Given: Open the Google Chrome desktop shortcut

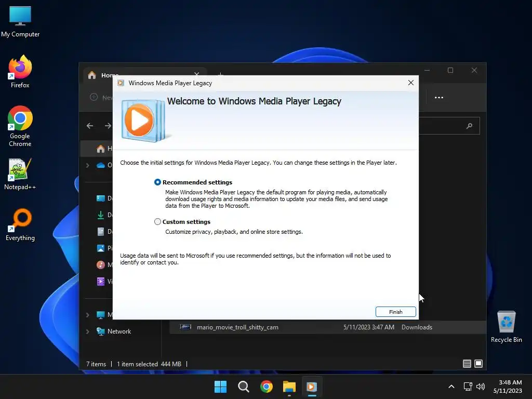Looking at the screenshot, I should (20, 126).
